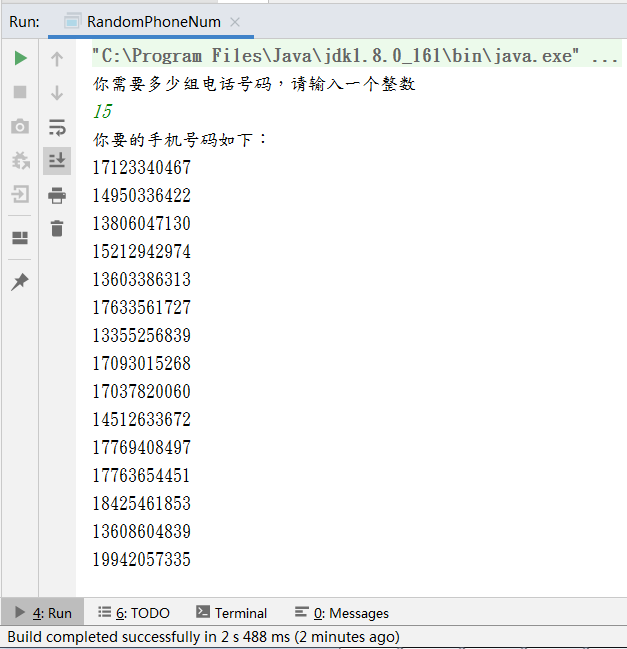This screenshot has height=649, width=627.
Task: Click phone number 17633561727
Action: pos(142,308)
